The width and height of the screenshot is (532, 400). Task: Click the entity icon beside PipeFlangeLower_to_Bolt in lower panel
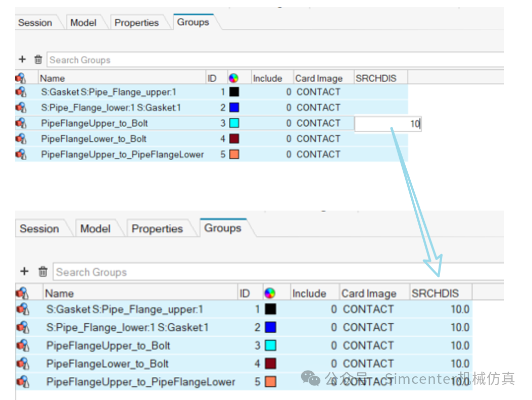(22, 364)
